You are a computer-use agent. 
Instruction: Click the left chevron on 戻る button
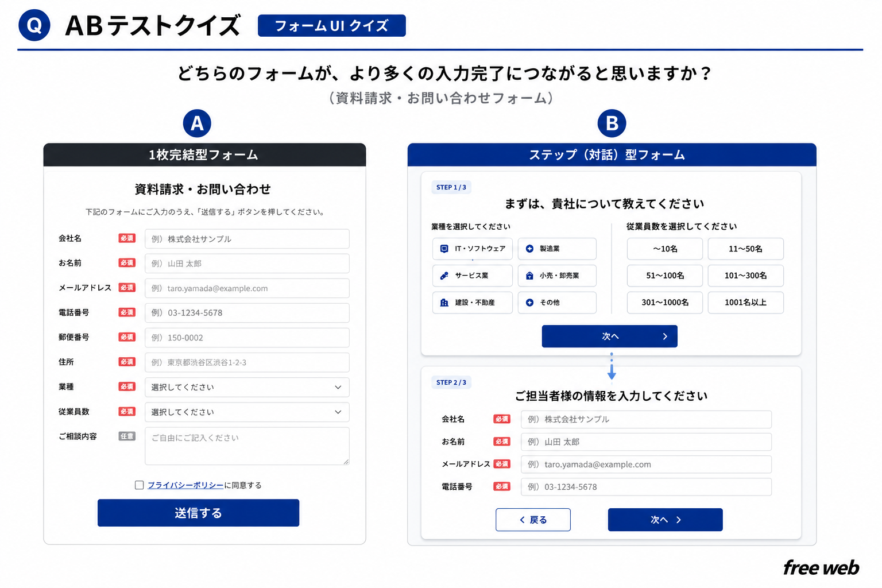tap(522, 520)
